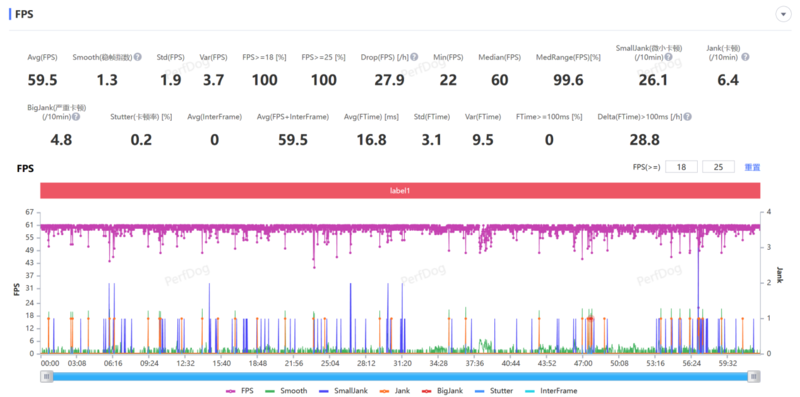This screenshot has width=800, height=397.
Task: Toggle the BigJank series in the legend
Action: coord(441,391)
